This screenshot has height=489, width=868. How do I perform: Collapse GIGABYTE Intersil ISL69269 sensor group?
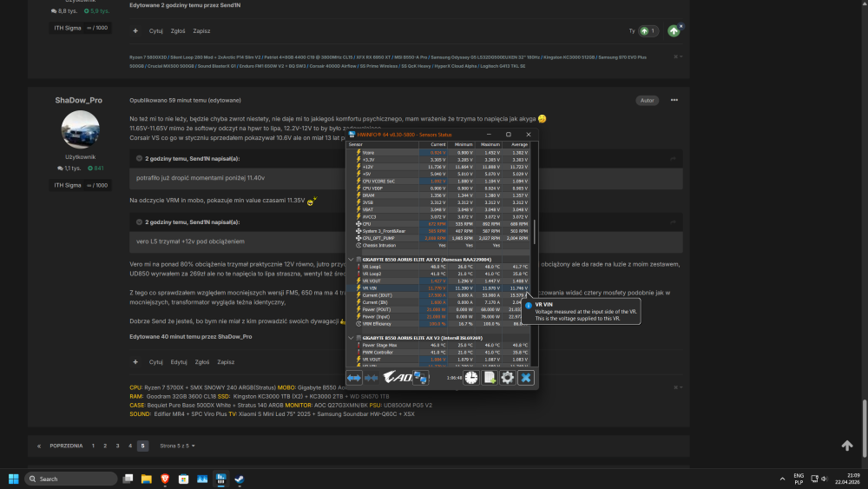[351, 338]
